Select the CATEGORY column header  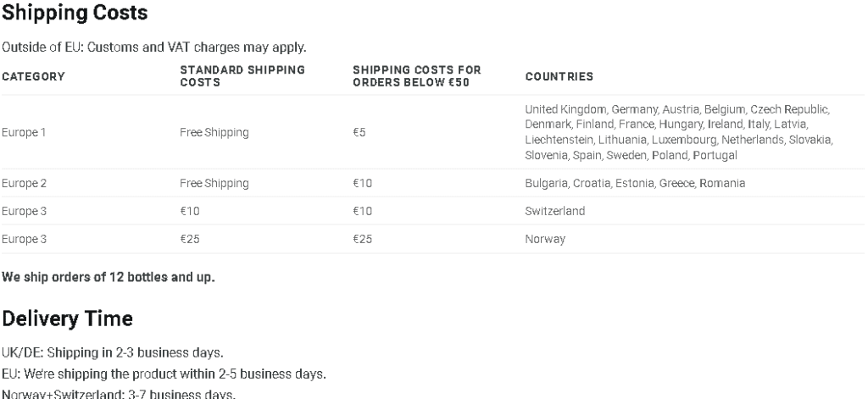pyautogui.click(x=33, y=76)
